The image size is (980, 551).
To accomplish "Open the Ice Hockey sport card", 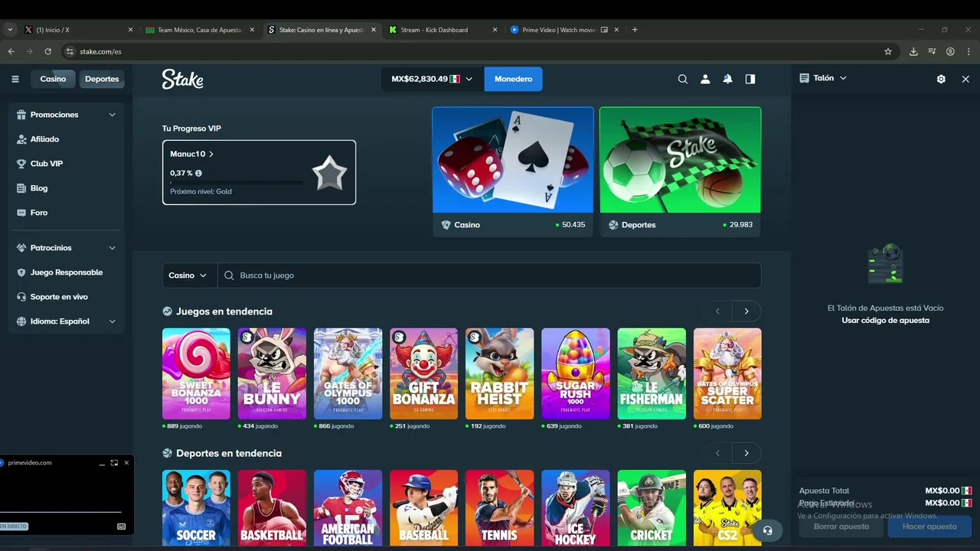I will 576,508.
